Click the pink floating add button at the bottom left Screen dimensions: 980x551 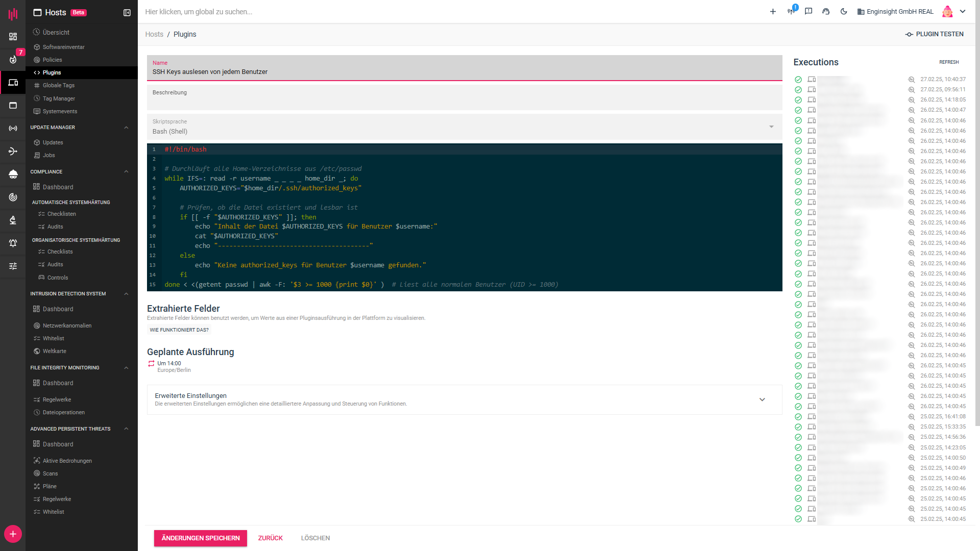(13, 534)
